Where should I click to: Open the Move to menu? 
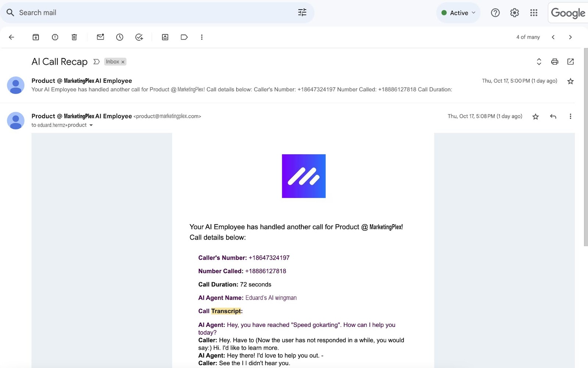165,37
